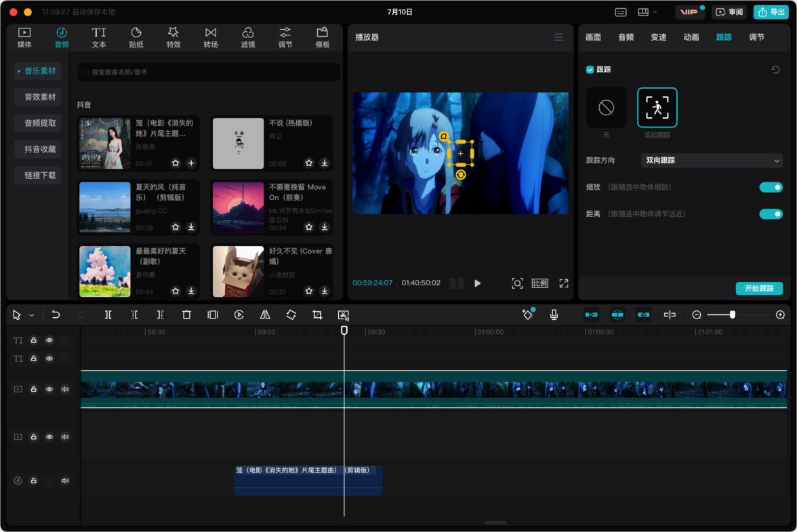Expand the selection tool dropdown arrow
797x532 pixels.
31,316
